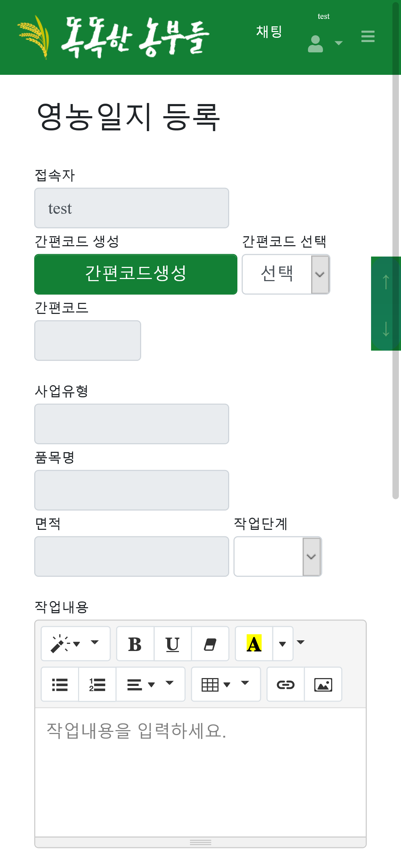
Task: Click the insert link icon
Action: pyautogui.click(x=286, y=684)
